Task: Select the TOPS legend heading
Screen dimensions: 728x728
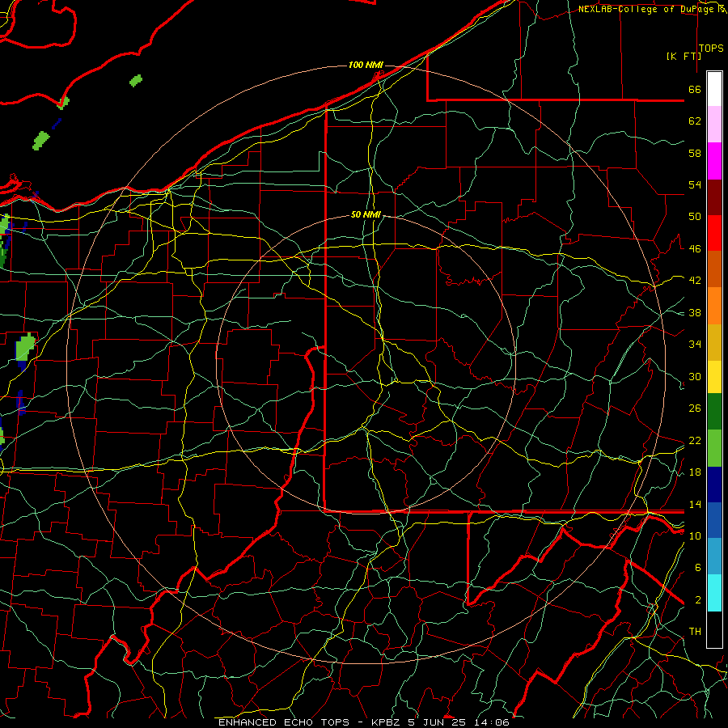Action: pos(711,49)
